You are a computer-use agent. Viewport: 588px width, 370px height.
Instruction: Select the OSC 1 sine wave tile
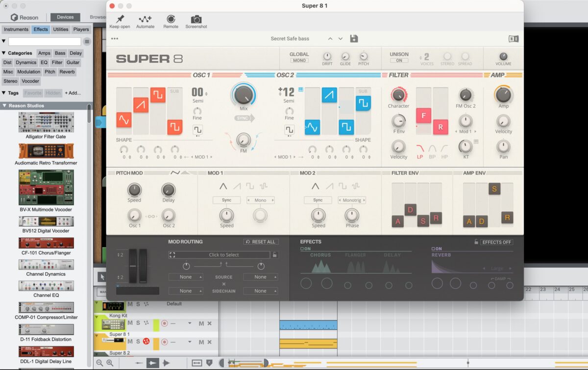click(x=124, y=120)
